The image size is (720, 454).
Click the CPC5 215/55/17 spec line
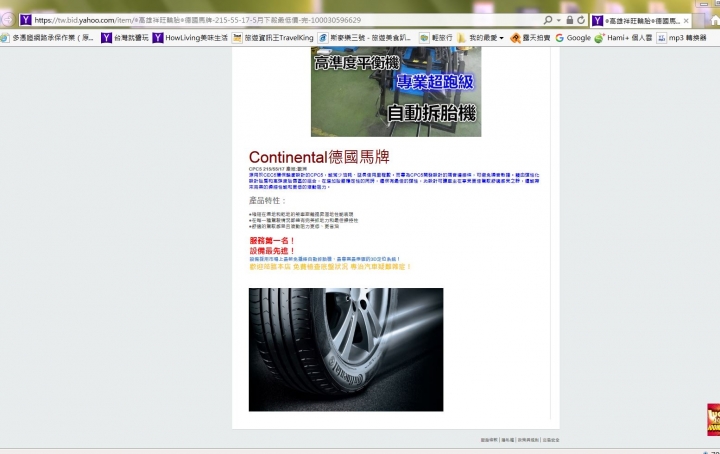(x=277, y=169)
